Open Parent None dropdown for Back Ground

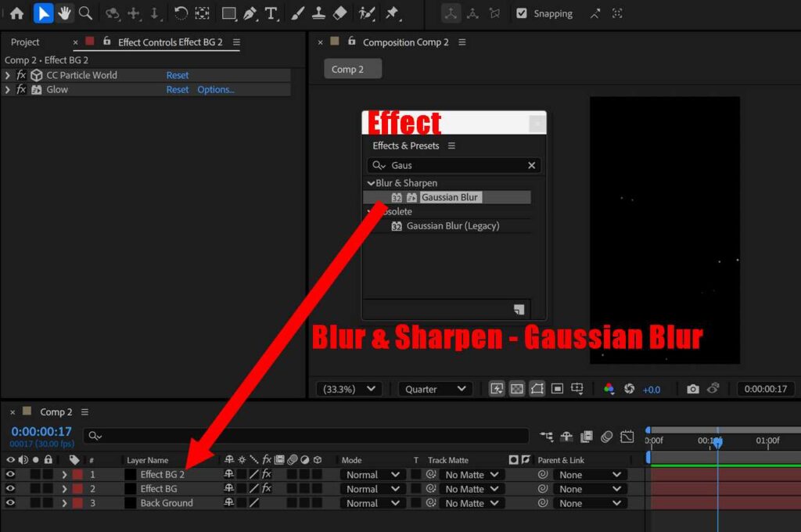[x=590, y=503]
